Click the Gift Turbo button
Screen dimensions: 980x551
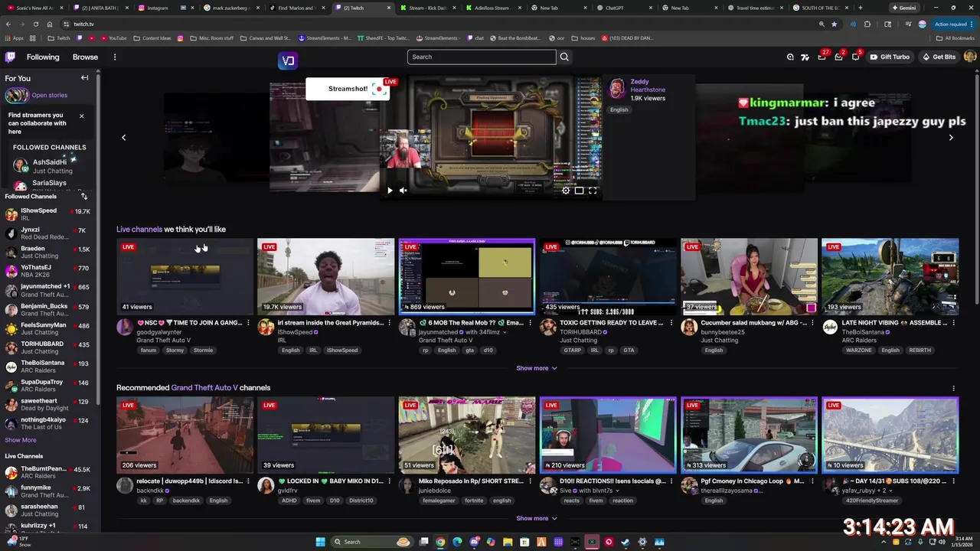tap(890, 57)
